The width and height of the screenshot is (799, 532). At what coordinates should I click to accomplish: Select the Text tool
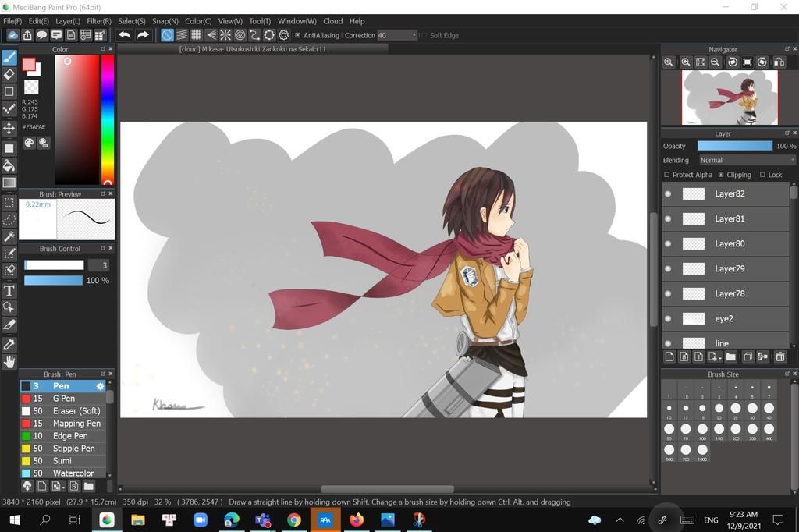tap(9, 291)
